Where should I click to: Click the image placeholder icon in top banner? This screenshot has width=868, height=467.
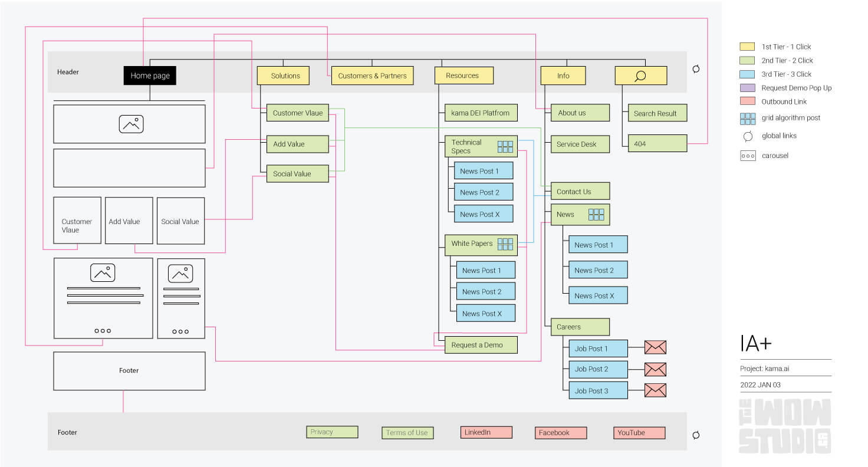tap(131, 124)
